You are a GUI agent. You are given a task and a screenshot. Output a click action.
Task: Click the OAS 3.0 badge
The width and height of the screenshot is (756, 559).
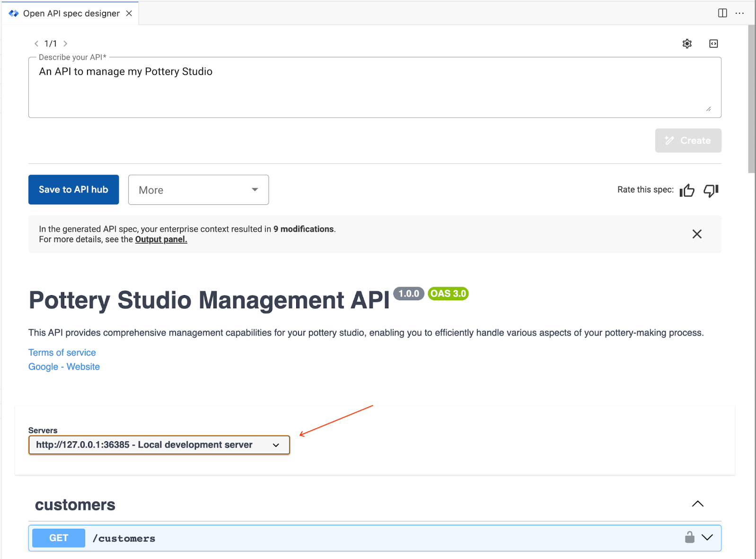448,294
